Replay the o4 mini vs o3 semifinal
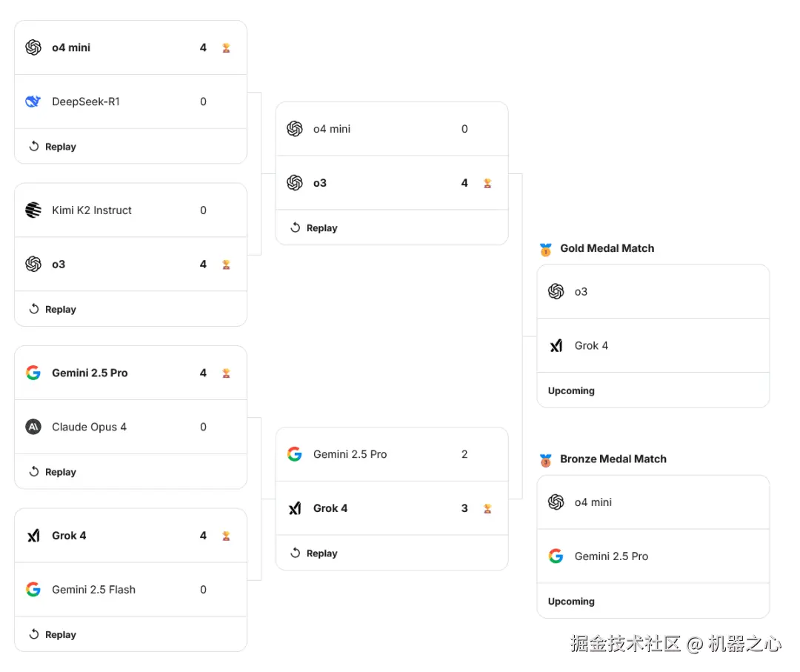The height and width of the screenshot is (672, 800). pos(314,228)
